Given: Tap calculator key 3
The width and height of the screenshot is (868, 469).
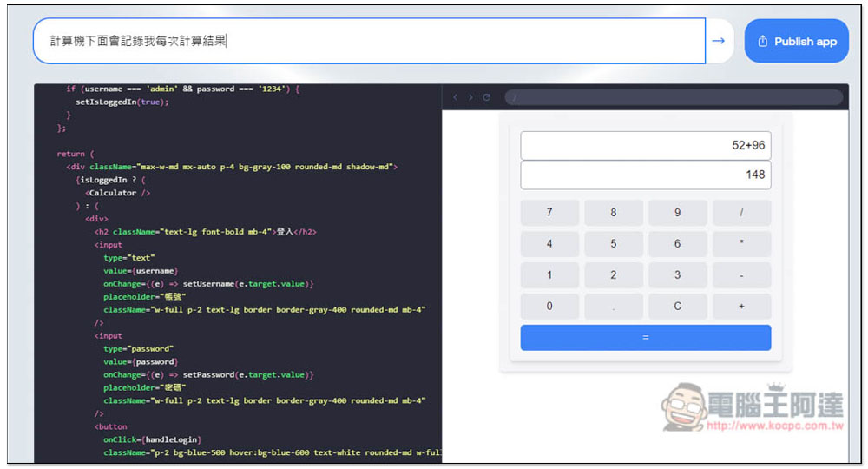Looking at the screenshot, I should [x=678, y=275].
